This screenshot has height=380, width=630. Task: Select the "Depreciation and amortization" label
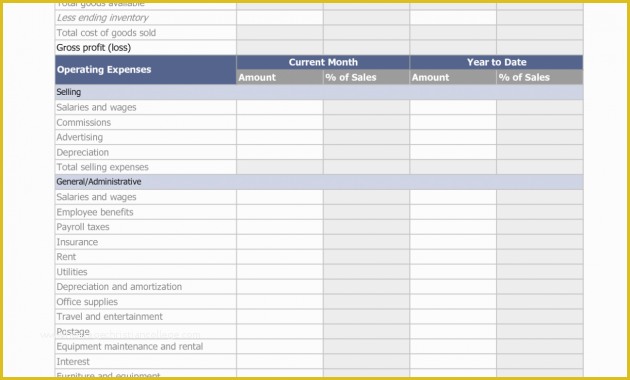[119, 287]
